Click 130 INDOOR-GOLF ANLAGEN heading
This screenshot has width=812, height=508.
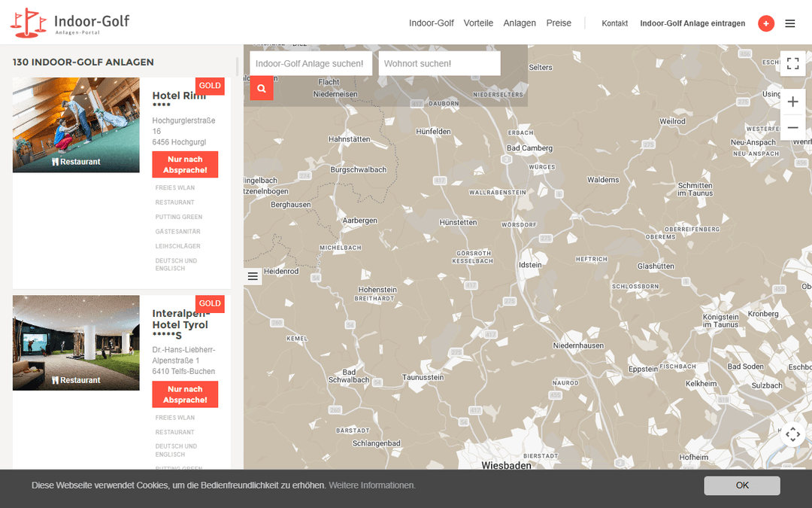tap(83, 62)
